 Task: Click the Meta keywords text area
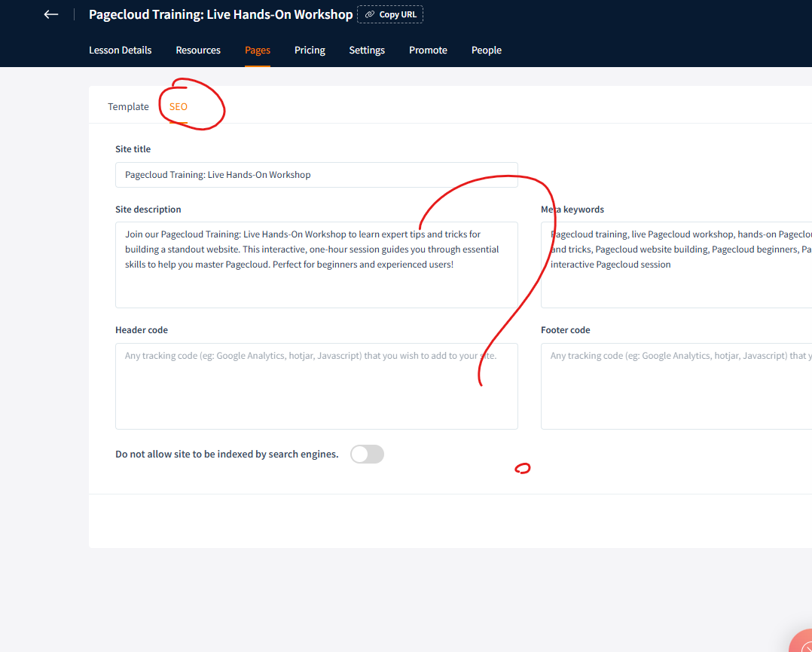click(676, 265)
